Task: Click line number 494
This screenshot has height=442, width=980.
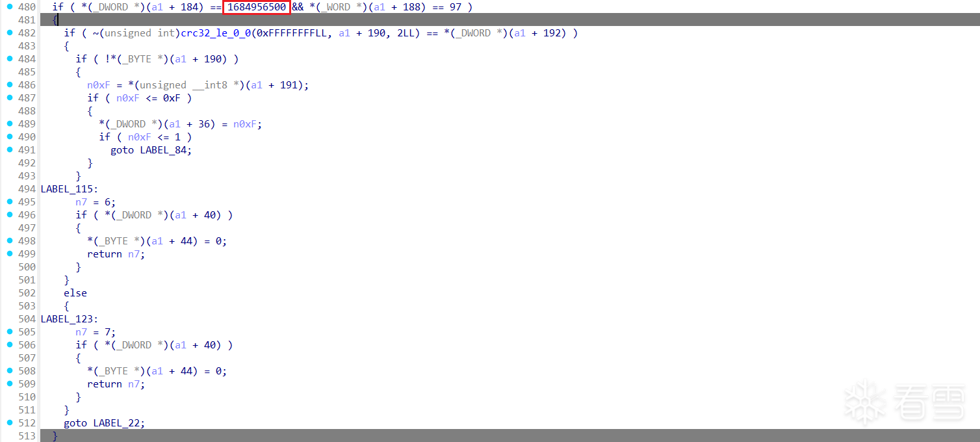Action: (x=27, y=189)
